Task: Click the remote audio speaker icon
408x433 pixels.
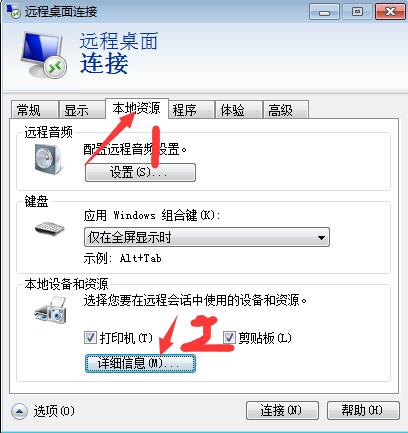Action: click(48, 159)
